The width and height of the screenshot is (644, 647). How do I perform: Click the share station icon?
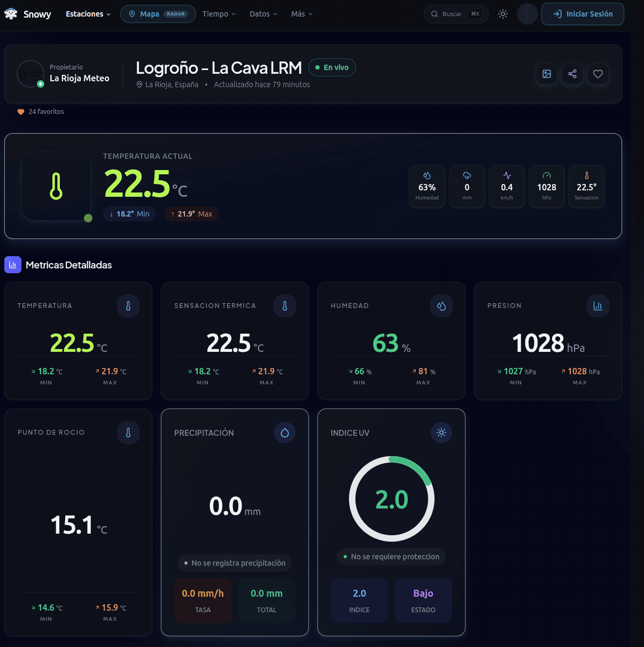[x=572, y=74]
